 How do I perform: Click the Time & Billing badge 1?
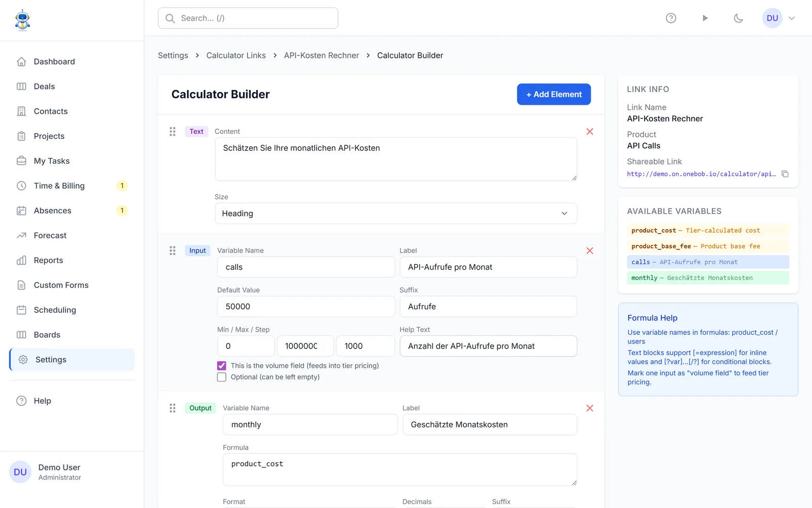pos(122,186)
